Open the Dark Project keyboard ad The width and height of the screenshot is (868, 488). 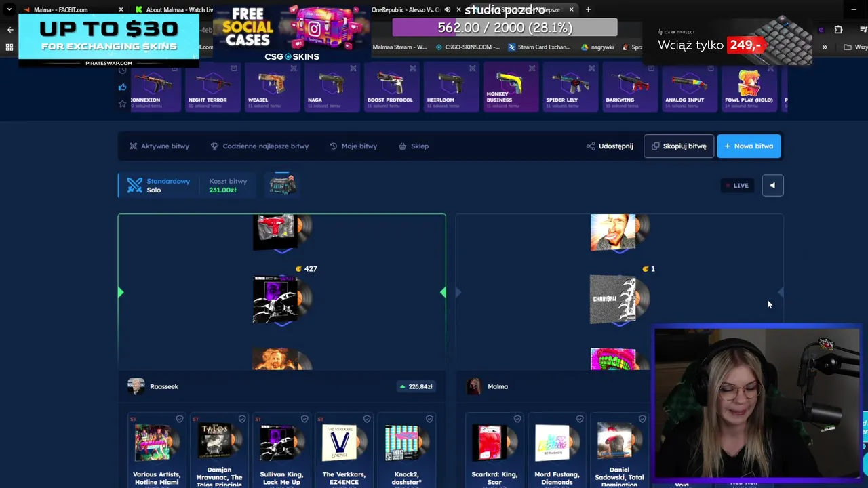pos(728,41)
